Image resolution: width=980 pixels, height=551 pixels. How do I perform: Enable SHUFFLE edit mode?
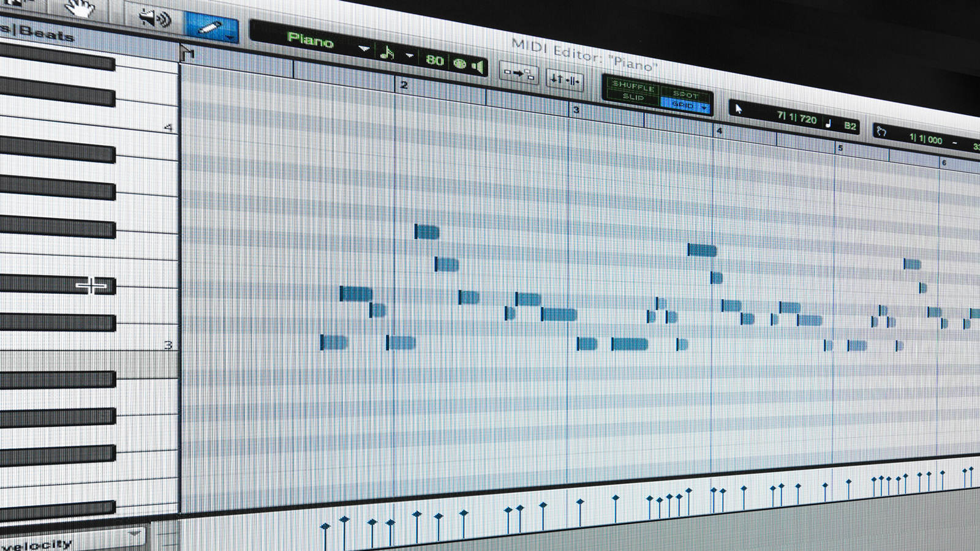coord(633,86)
